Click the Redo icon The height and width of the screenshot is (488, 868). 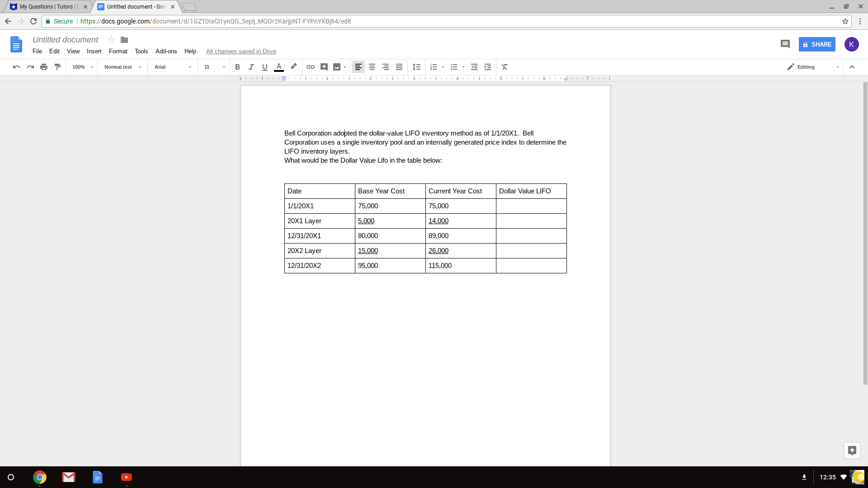(30, 67)
